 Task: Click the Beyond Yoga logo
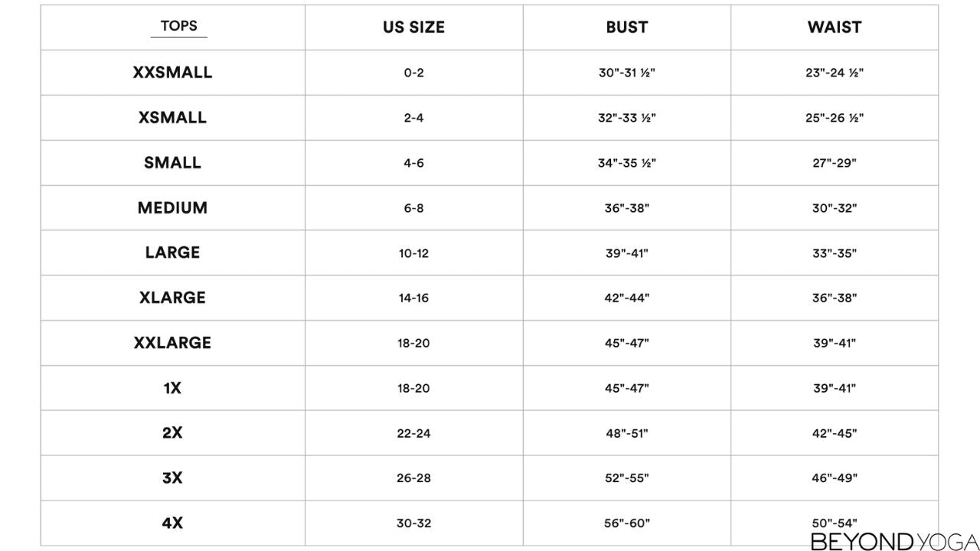click(894, 541)
